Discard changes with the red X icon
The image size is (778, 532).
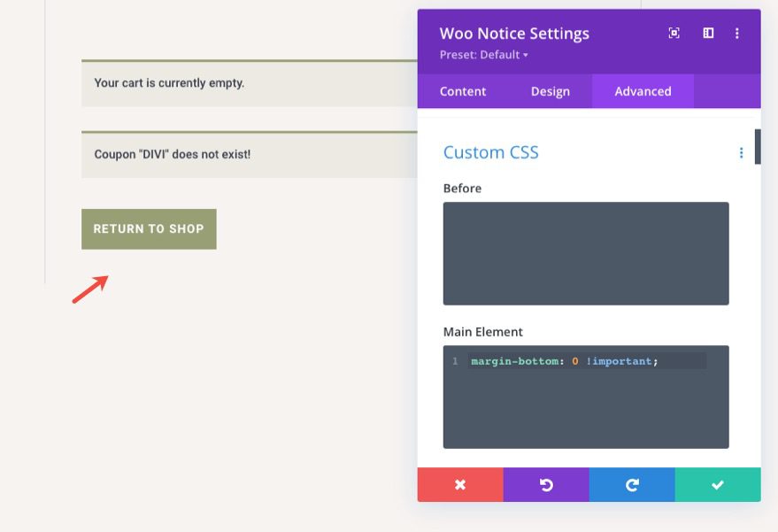460,485
